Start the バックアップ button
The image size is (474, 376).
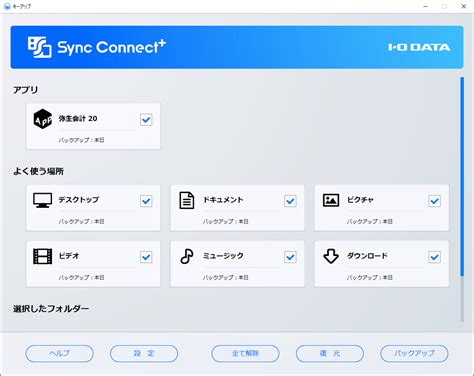pos(414,353)
